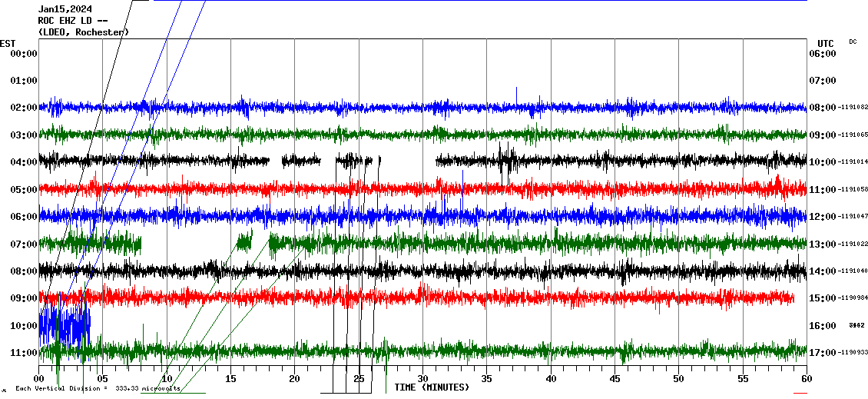This screenshot has height=399, width=868.
Task: Click the -1190933 DC offset value
Action: [853, 353]
